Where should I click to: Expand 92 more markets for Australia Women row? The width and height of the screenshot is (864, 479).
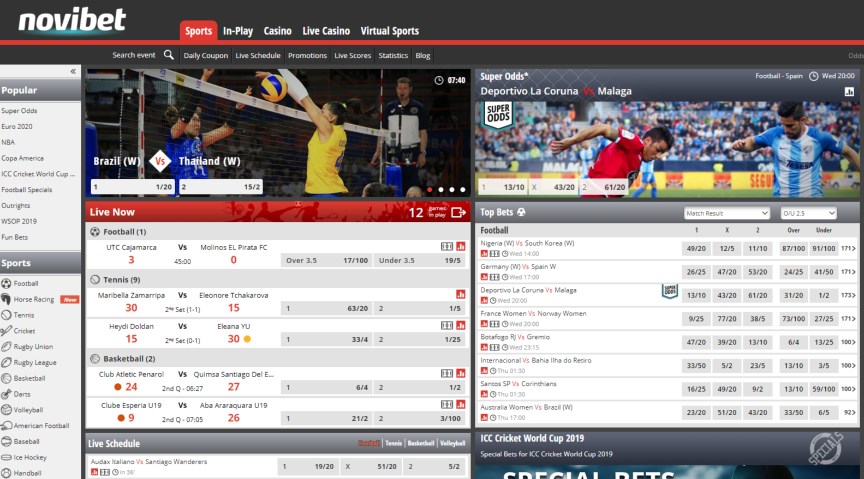point(849,412)
